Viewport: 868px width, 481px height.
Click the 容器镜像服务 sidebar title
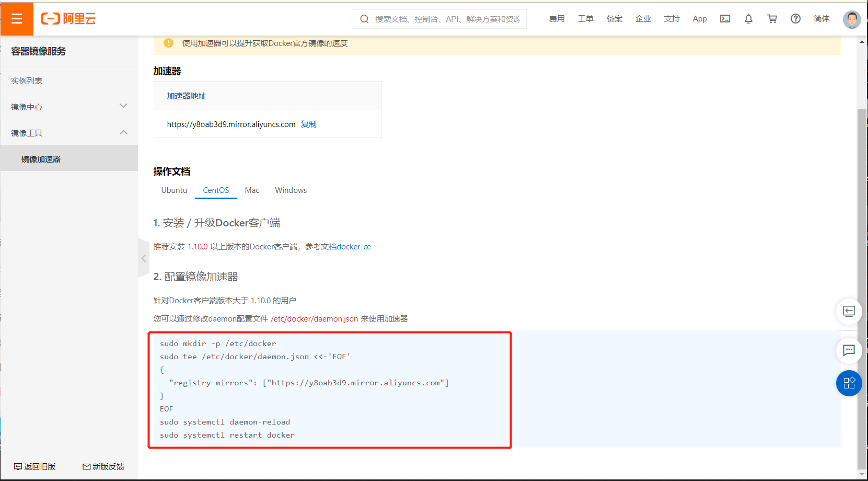(x=38, y=51)
